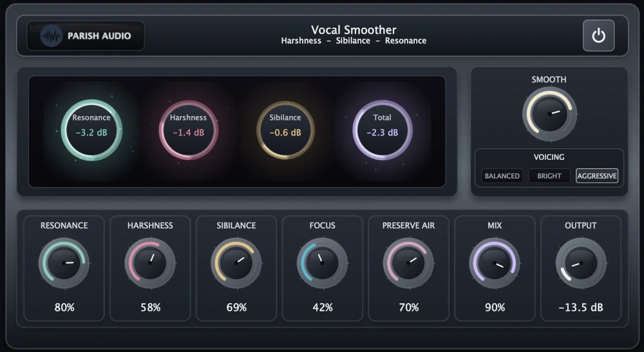Click the Total reduction meter ring
Image resolution: width=644 pixels, height=352 pixels.
(x=383, y=130)
